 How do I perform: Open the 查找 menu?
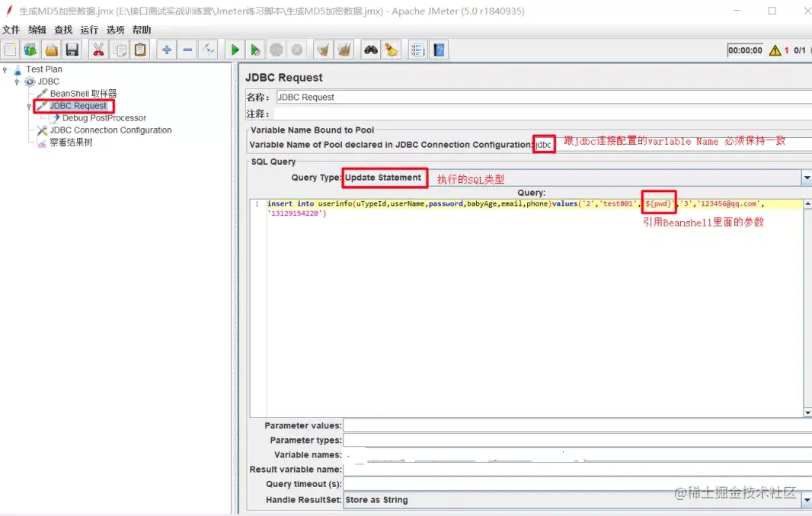(x=63, y=30)
